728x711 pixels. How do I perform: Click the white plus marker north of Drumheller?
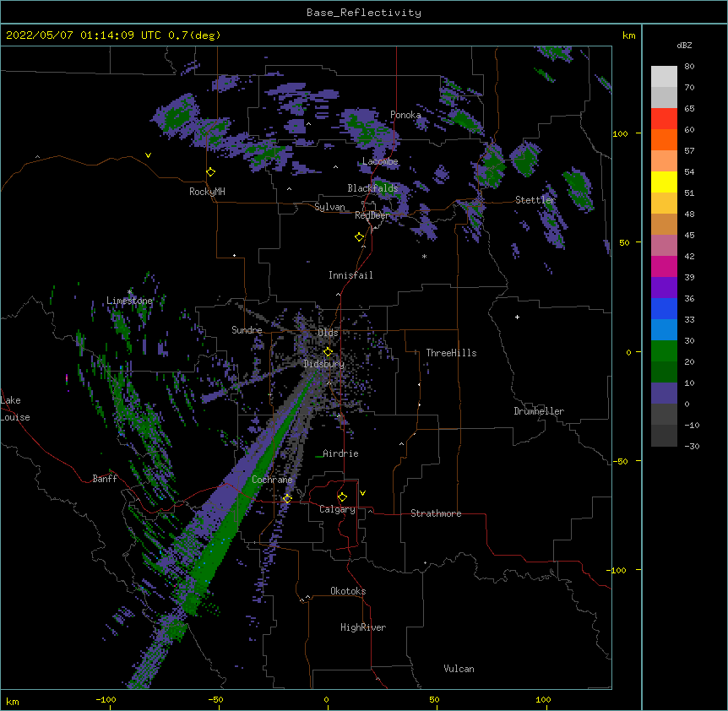pyautogui.click(x=517, y=317)
